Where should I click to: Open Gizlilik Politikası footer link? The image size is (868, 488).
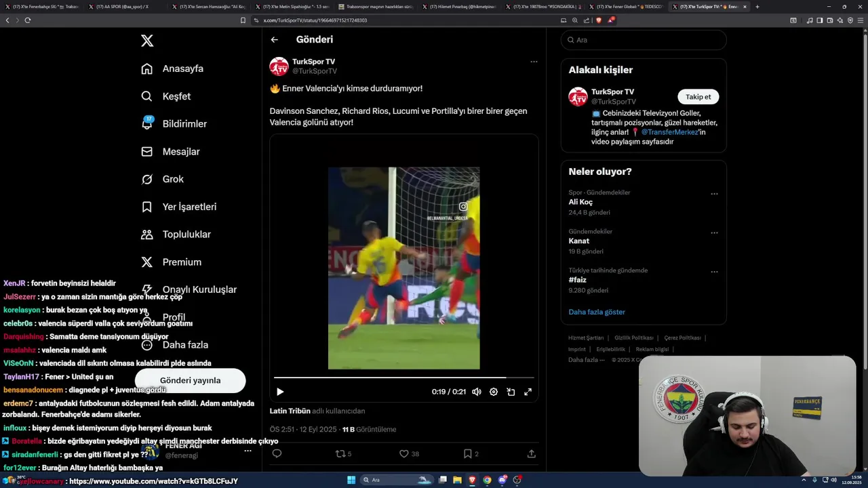point(634,338)
